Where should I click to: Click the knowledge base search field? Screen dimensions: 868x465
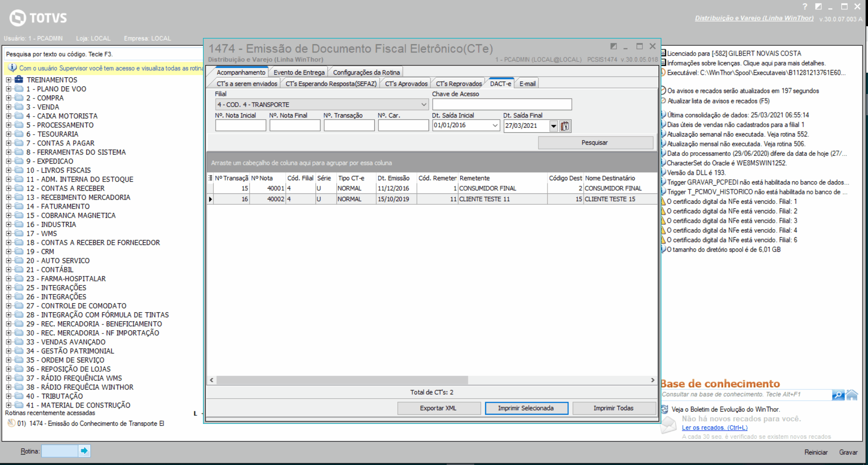coord(746,395)
